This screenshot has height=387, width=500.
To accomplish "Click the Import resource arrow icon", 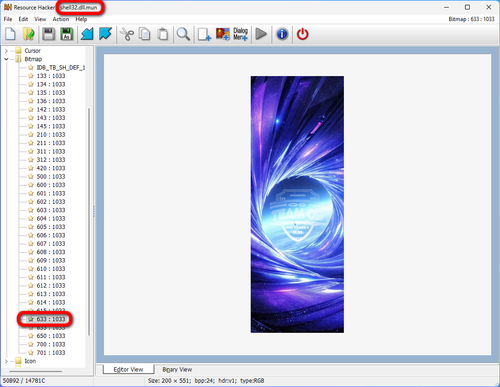I will click(87, 34).
